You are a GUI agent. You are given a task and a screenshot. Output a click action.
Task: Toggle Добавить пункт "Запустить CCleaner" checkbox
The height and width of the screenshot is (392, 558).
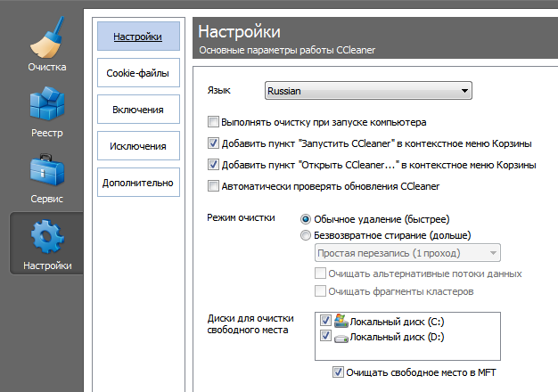click(213, 143)
